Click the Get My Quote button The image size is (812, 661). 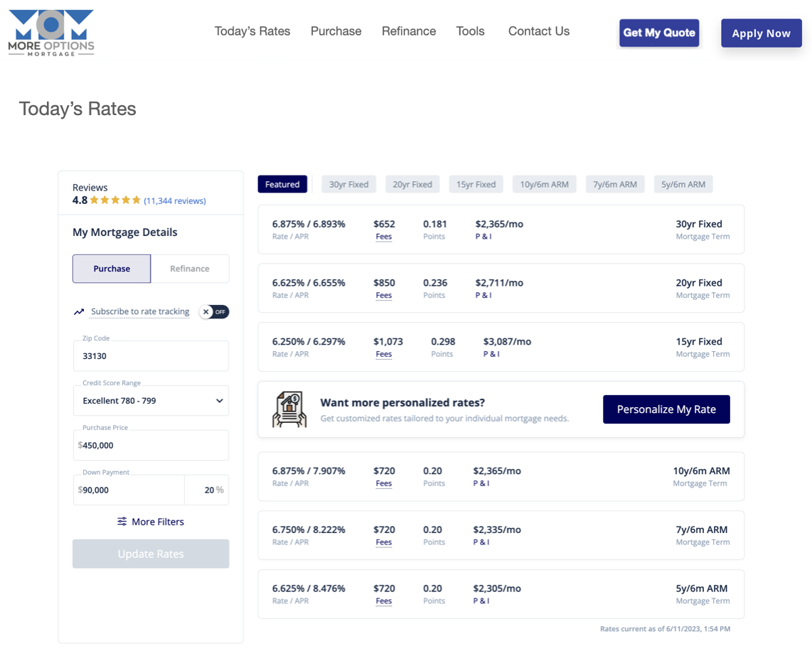click(659, 33)
